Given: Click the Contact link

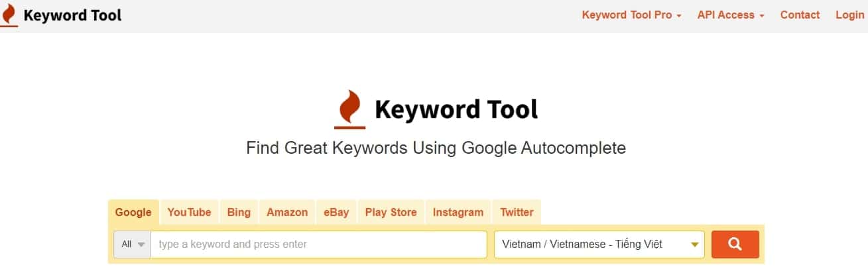Looking at the screenshot, I should point(800,15).
